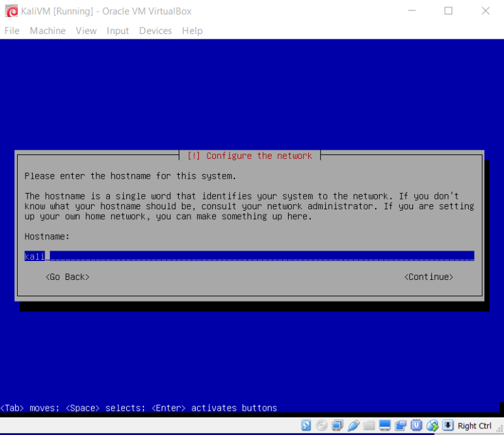The width and height of the screenshot is (504, 435).
Task: Click the shared folders status icon
Action: 369,425
